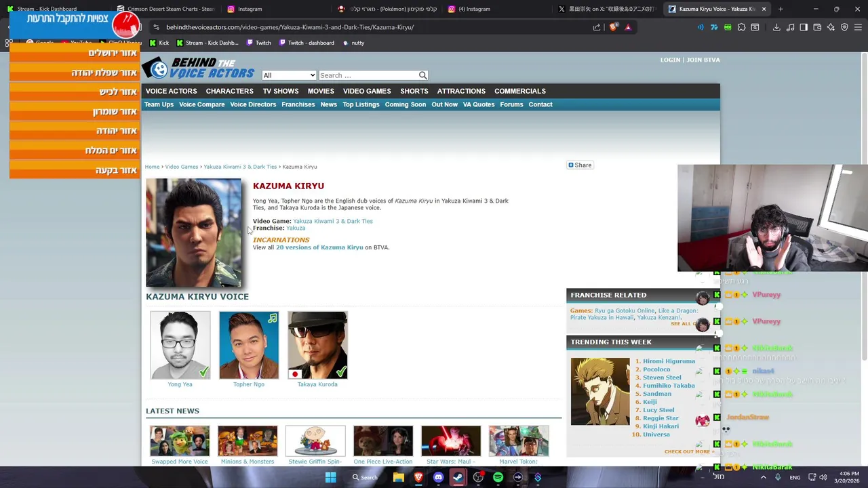This screenshot has height=488, width=868.
Task: Go to Team Ups submenu link
Action: tap(159, 104)
